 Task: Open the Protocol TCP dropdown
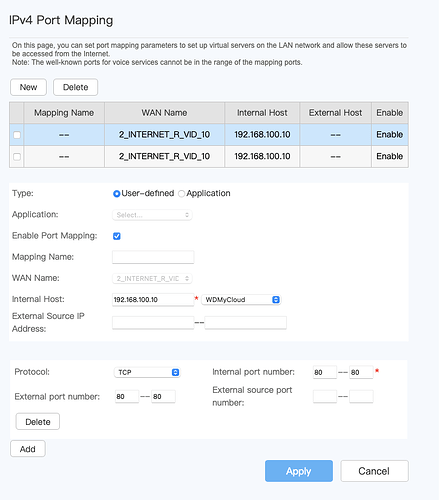pyautogui.click(x=147, y=372)
